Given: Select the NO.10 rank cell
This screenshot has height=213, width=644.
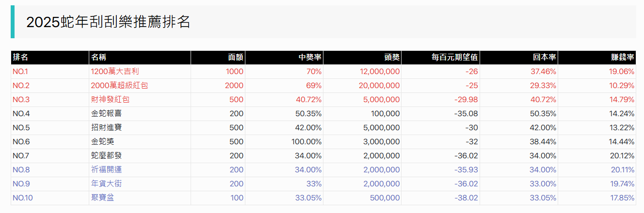Looking at the screenshot, I should [50, 198].
